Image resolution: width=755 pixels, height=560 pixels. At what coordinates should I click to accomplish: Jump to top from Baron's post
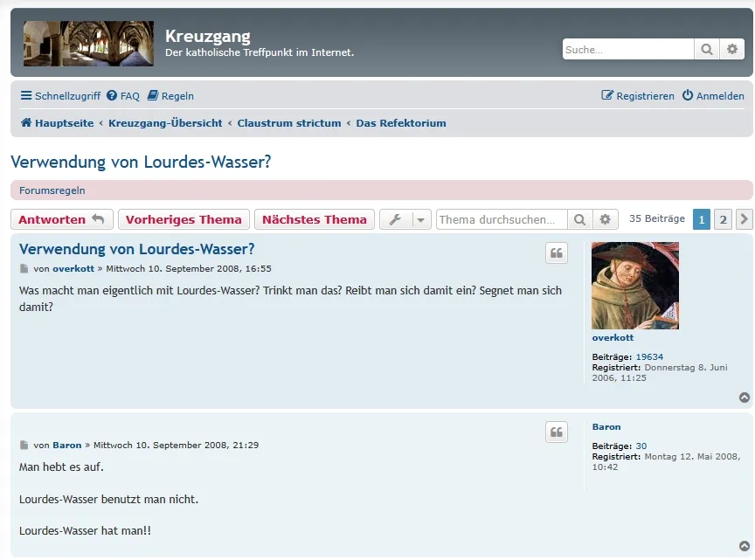click(745, 547)
